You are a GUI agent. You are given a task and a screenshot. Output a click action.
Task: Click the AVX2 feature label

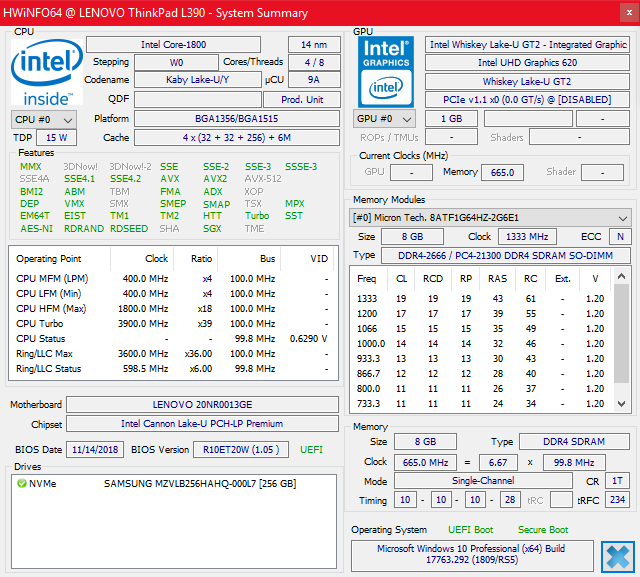215,179
